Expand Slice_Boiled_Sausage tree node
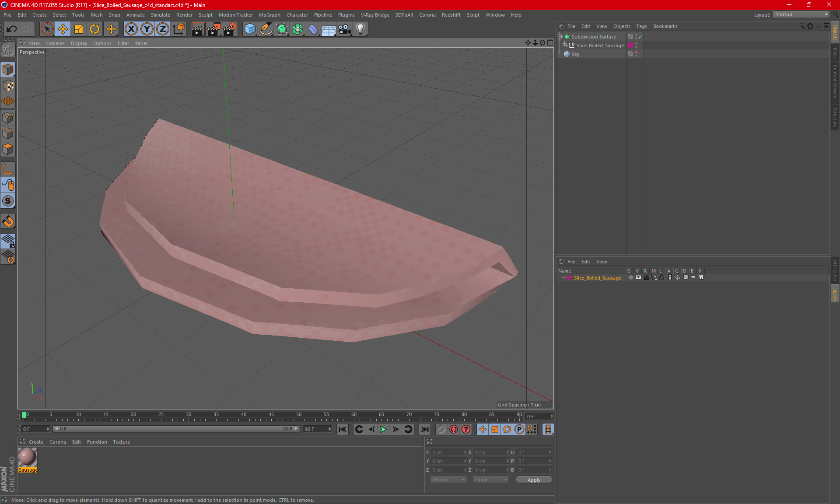Screen dimensions: 840x504 (x=564, y=45)
